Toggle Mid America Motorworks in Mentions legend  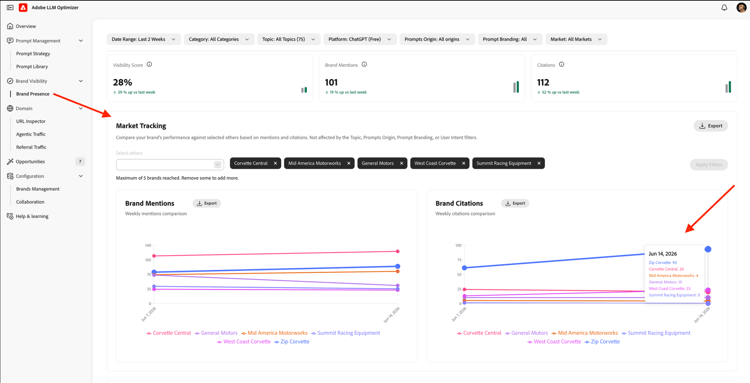(274, 333)
